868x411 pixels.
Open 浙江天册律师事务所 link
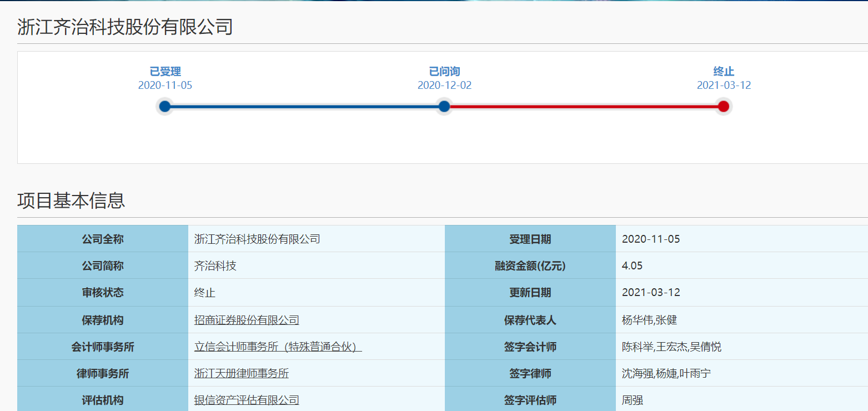click(x=242, y=373)
